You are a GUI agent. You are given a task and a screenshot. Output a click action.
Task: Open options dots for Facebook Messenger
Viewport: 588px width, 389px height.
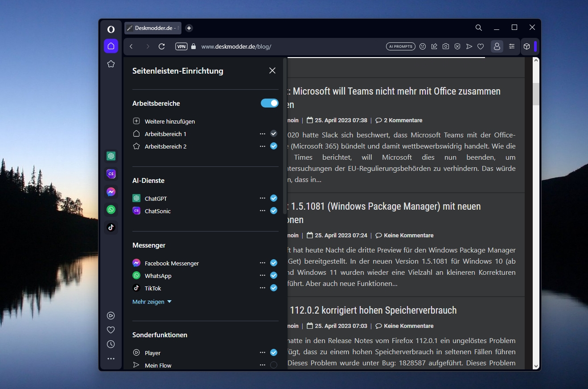(263, 263)
